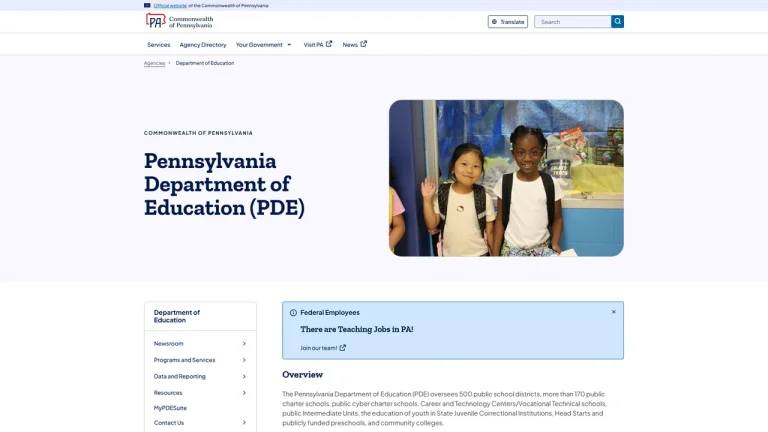Open the News navigation link

point(350,45)
